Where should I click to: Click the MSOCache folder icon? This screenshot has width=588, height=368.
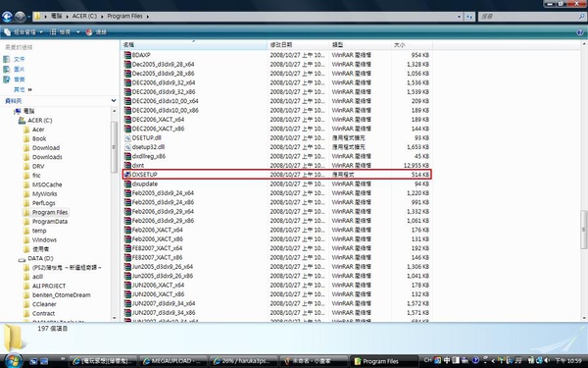point(26,184)
